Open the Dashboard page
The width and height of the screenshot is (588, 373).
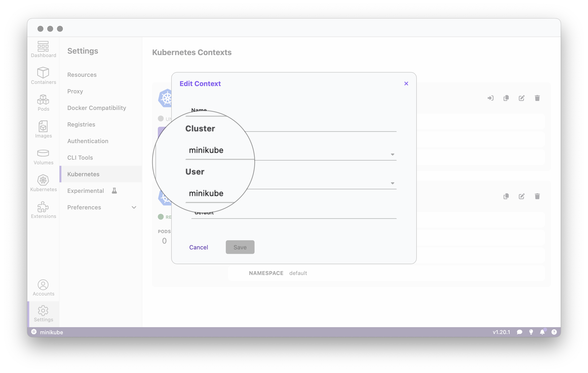click(43, 49)
